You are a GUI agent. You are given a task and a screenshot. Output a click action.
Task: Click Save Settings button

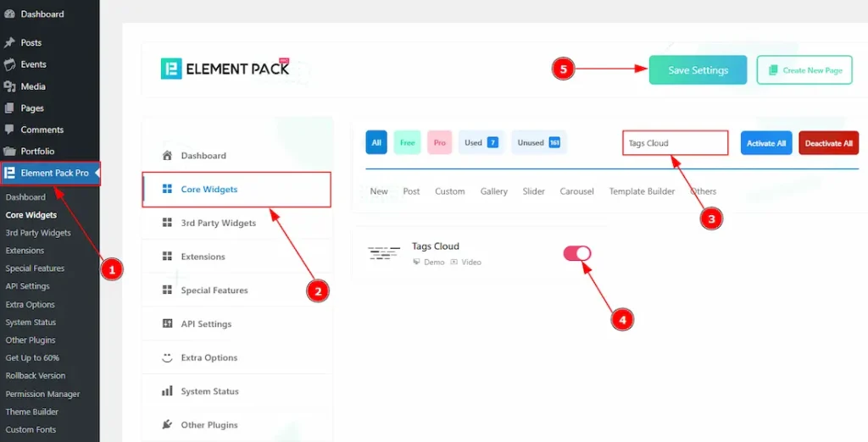pos(698,70)
